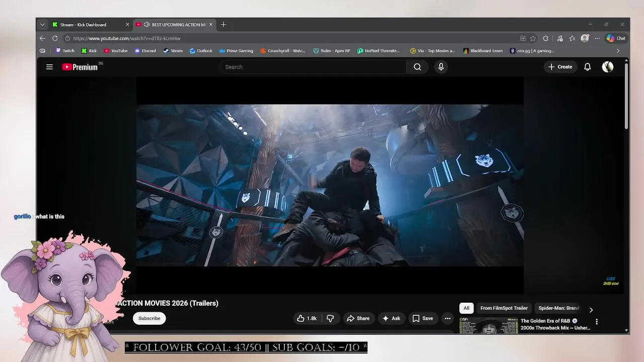Viewport: 644px width, 362px height.
Task: Open browser settings and more menu
Action: point(597,38)
